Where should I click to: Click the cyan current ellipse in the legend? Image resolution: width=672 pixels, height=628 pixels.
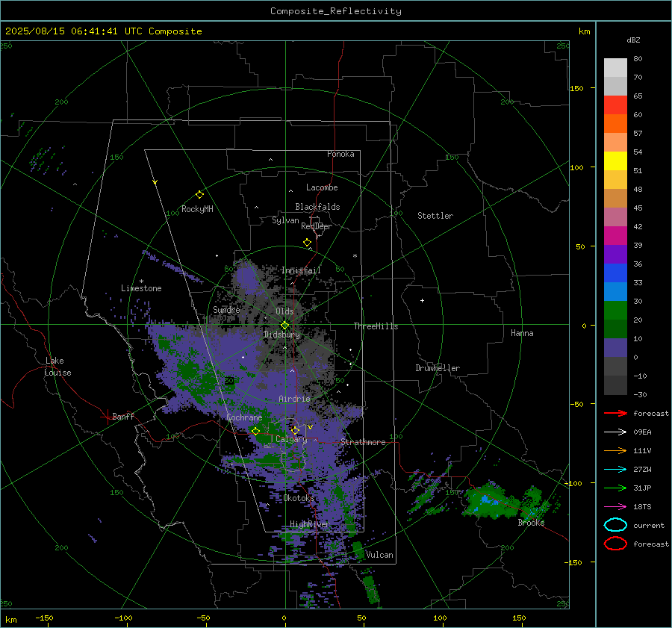tap(615, 525)
